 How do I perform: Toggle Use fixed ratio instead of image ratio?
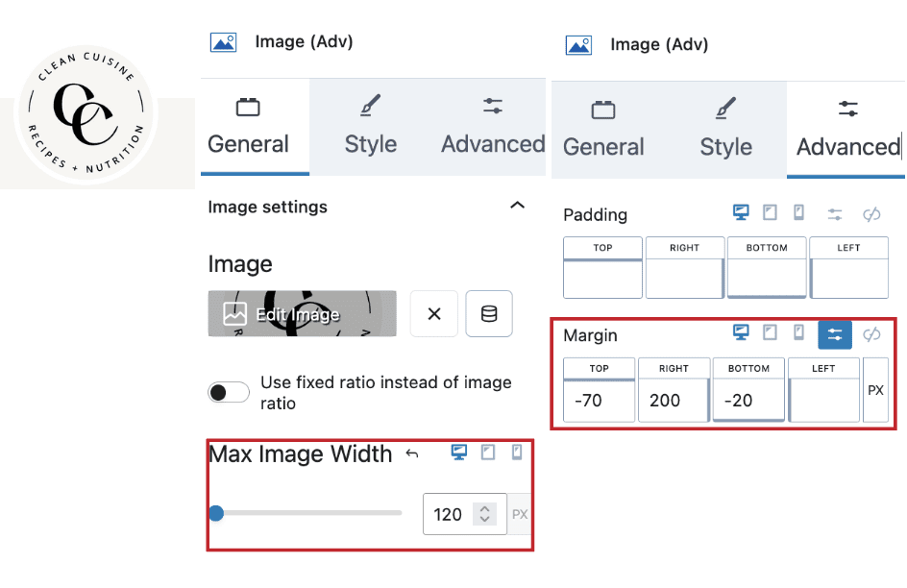click(x=229, y=393)
